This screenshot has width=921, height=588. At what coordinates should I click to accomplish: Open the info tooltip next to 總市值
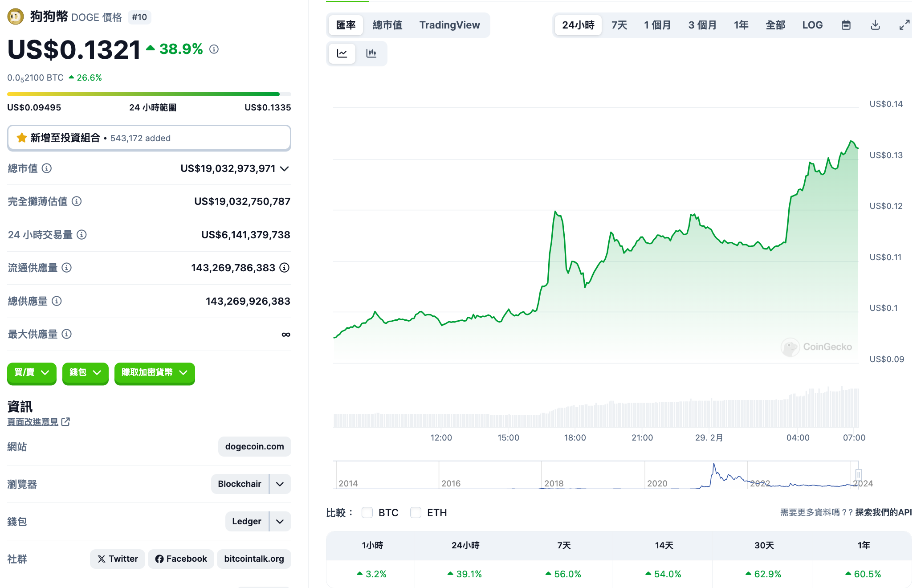coord(47,168)
